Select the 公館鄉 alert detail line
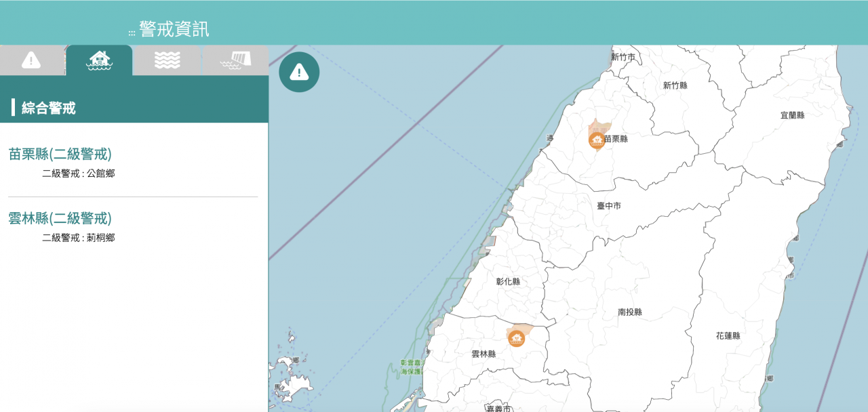The height and width of the screenshot is (412, 868). pos(78,173)
